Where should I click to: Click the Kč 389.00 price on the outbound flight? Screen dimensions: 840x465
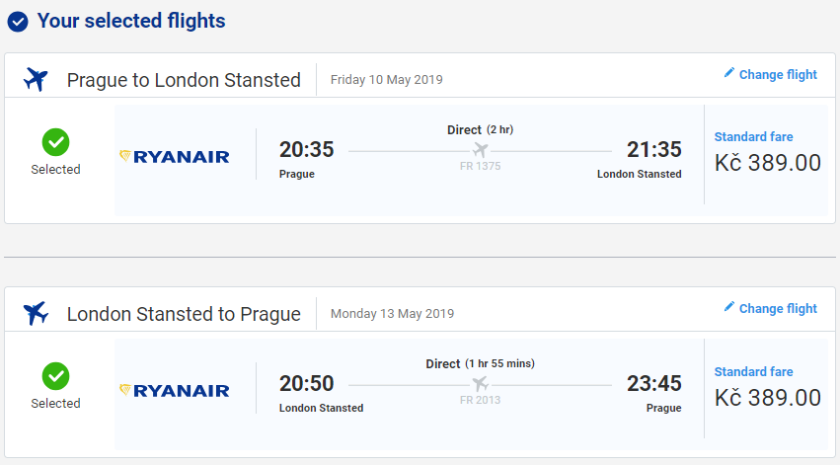click(767, 163)
